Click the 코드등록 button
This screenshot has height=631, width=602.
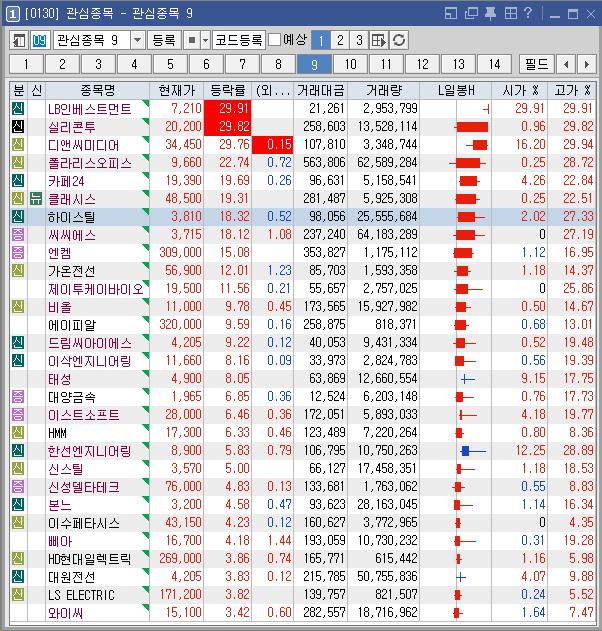pos(239,40)
